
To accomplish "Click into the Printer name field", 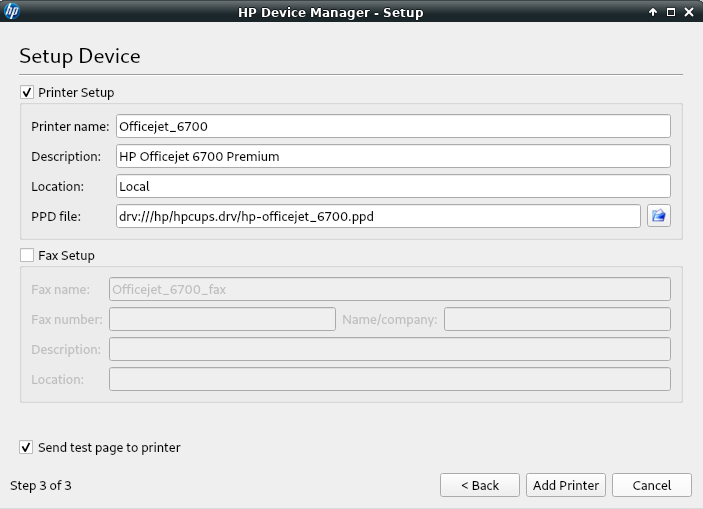I will [392, 126].
